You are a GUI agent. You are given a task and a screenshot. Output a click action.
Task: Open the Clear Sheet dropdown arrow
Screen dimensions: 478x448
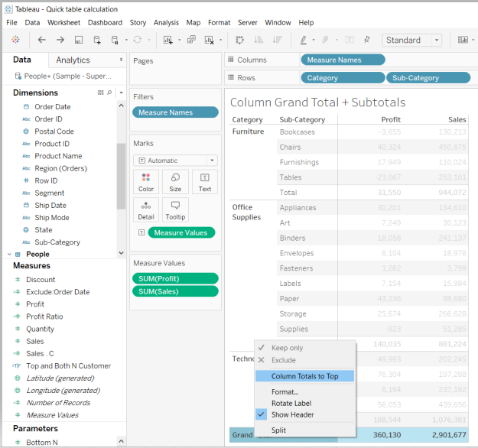(x=221, y=40)
